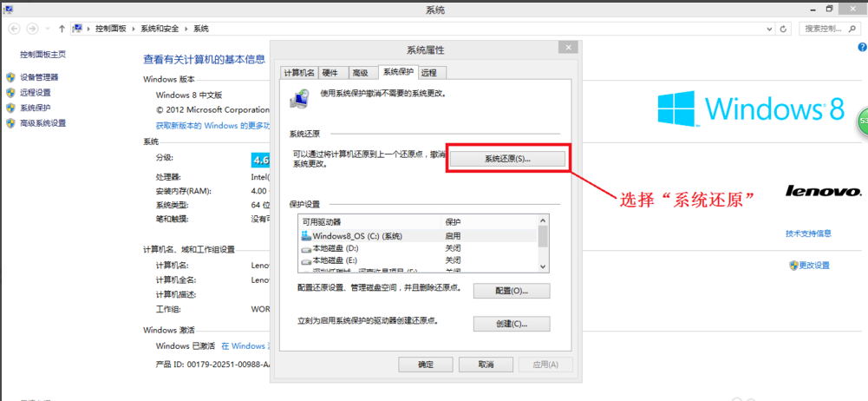This screenshot has width=868, height=401.
Task: Cancel the dialog with 取消
Action: [486, 365]
